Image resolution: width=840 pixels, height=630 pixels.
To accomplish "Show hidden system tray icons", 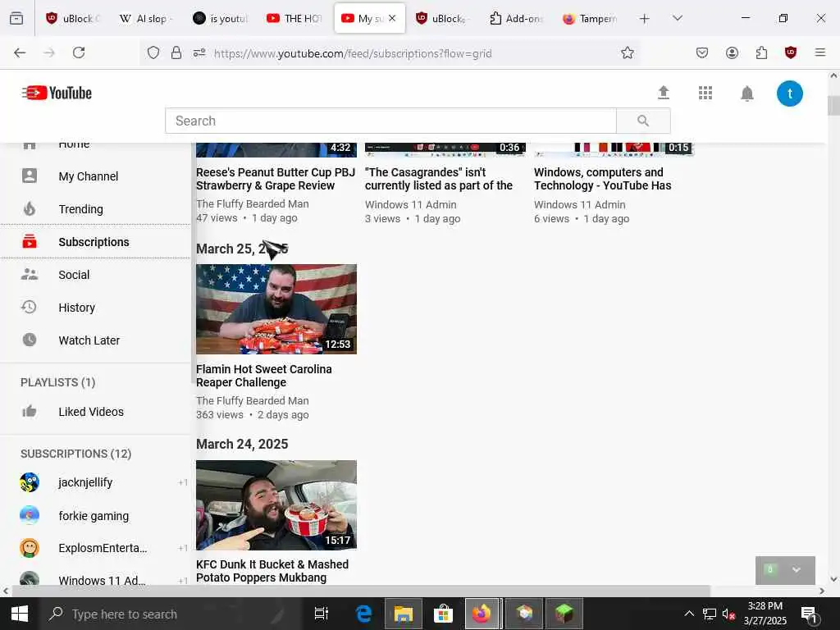I will tap(689, 614).
